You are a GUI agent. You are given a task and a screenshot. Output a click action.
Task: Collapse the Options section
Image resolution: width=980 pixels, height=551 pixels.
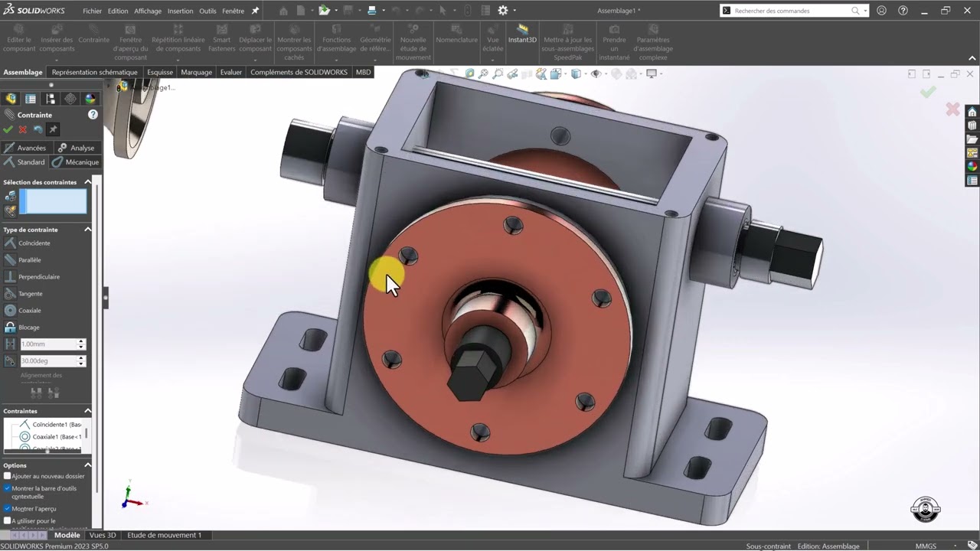87,465
